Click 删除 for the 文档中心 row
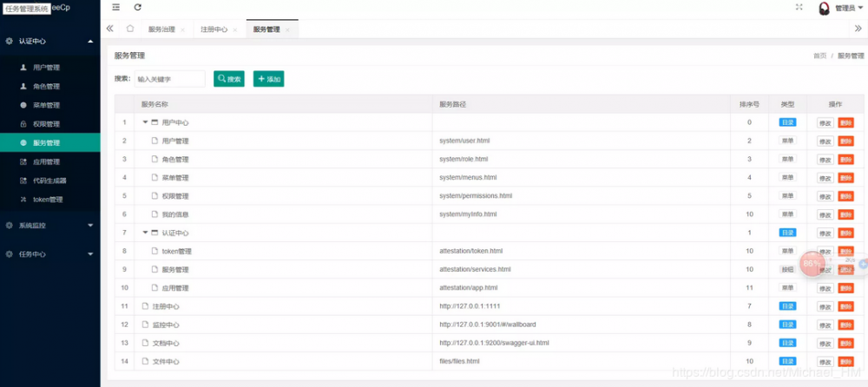 pyautogui.click(x=845, y=344)
